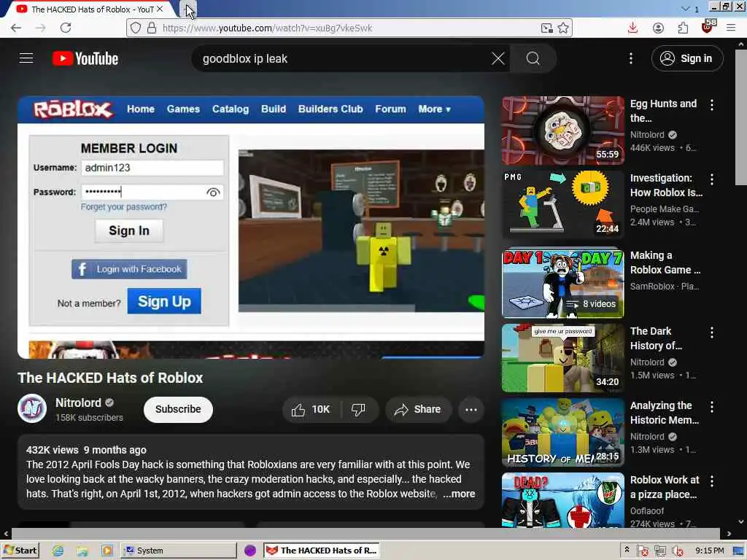Open the browser account icon
This screenshot has width=747, height=560.
coord(658,28)
